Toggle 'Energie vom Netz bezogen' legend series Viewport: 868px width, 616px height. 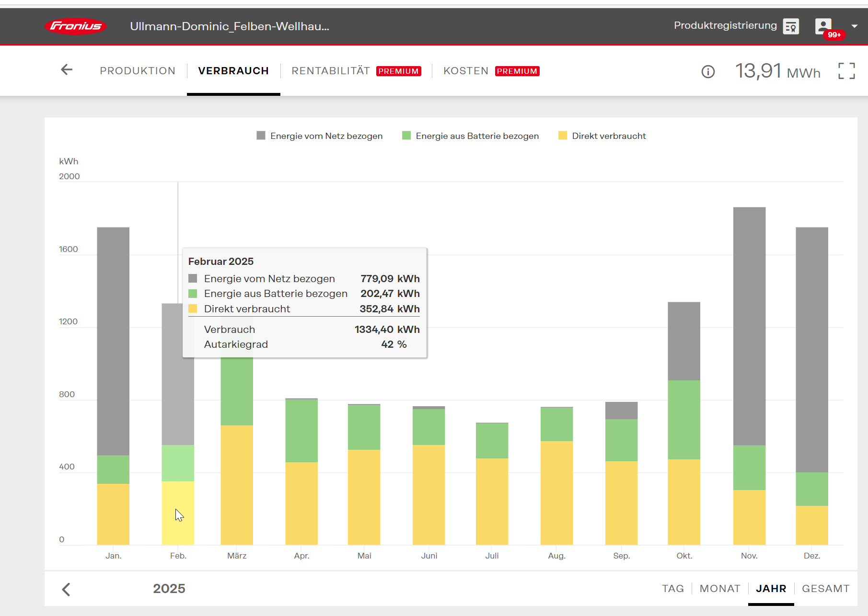[320, 136]
